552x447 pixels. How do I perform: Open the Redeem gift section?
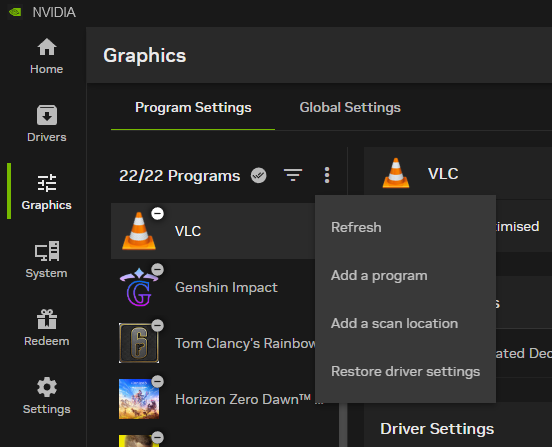(x=46, y=328)
